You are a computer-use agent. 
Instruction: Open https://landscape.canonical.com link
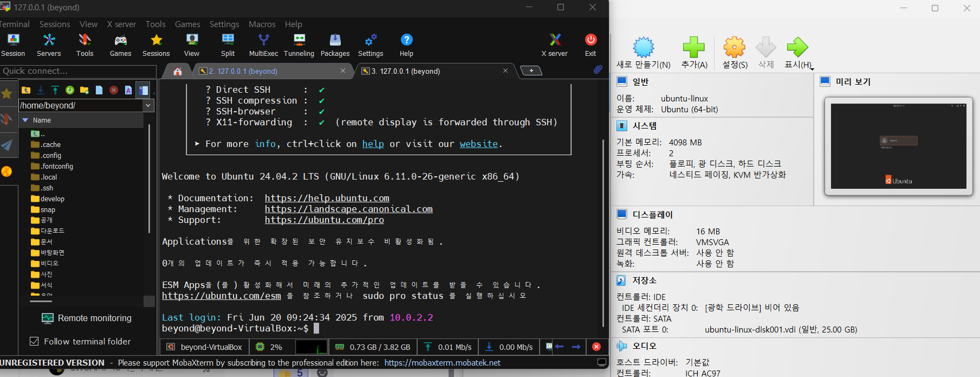(x=349, y=209)
